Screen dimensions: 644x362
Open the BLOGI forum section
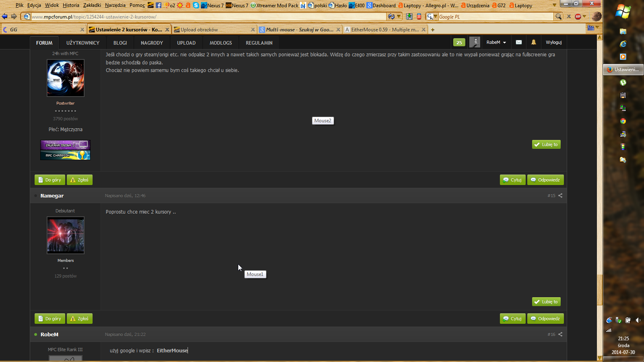coord(120,43)
